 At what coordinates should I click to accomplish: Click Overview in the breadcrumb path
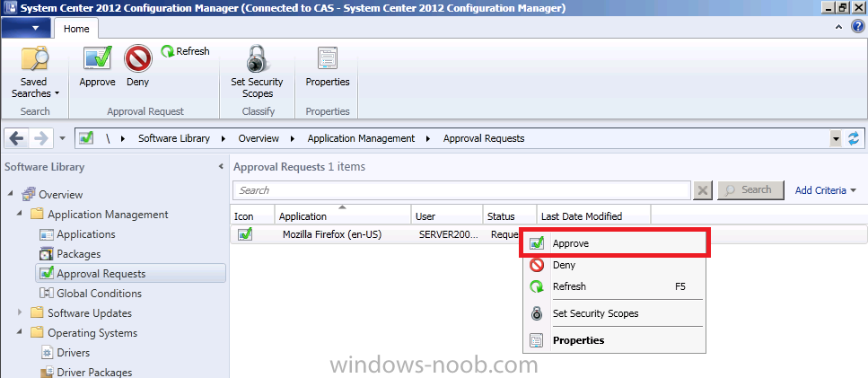click(x=259, y=138)
